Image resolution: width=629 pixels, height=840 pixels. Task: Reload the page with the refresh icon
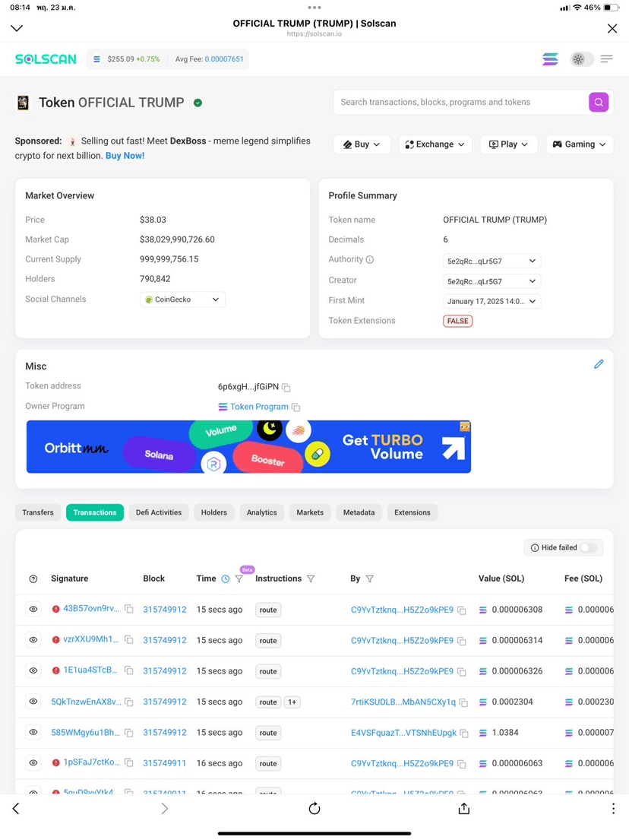314,808
